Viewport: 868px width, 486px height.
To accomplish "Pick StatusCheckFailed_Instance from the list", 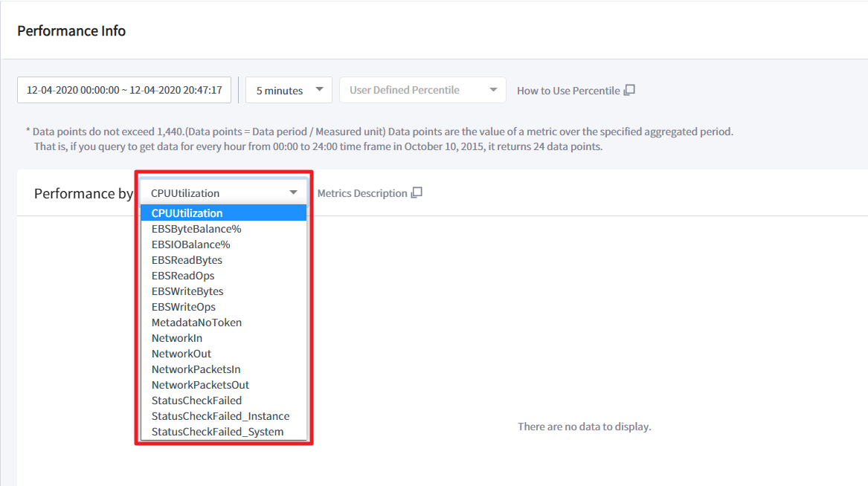I will [x=220, y=416].
